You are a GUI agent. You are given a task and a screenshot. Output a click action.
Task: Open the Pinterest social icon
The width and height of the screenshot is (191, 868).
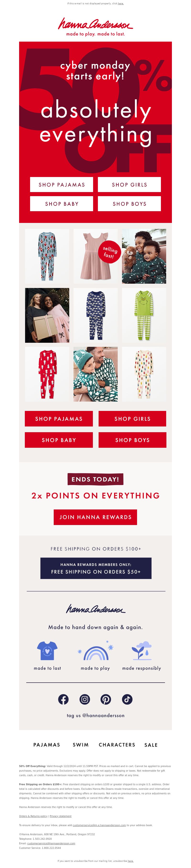(x=106, y=699)
